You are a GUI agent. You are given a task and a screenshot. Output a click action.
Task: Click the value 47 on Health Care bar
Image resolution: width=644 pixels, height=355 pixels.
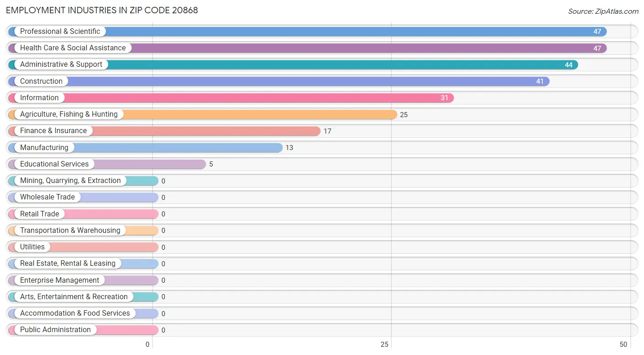(597, 48)
